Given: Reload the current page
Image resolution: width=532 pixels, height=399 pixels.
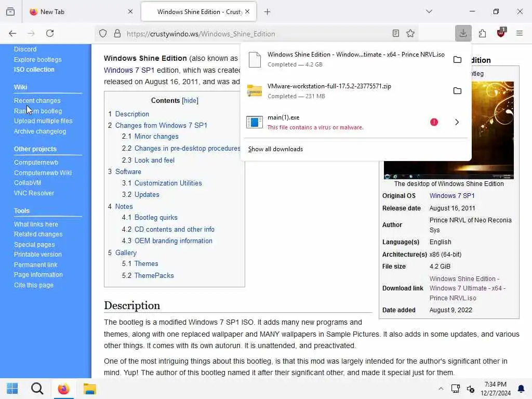Looking at the screenshot, I should [50, 33].
